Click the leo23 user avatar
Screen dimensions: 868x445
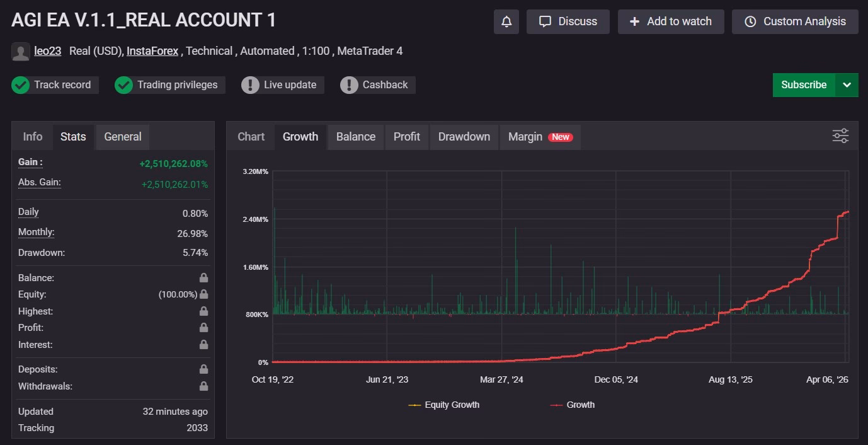20,52
